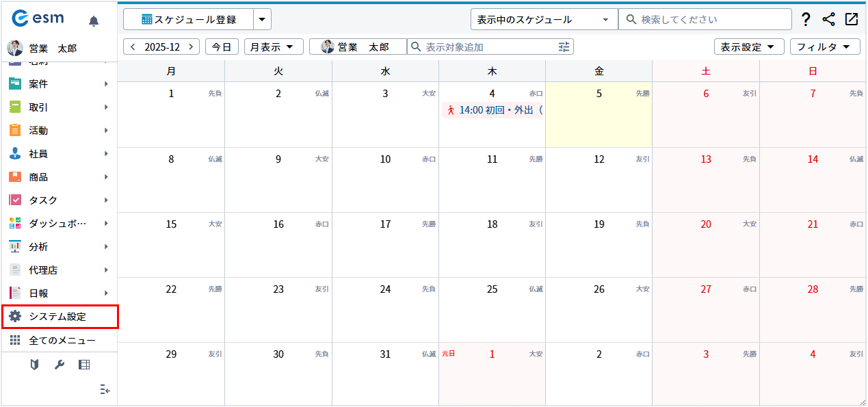Click the スケジュール登録 button
This screenshot has width=868, height=407.
[x=188, y=20]
